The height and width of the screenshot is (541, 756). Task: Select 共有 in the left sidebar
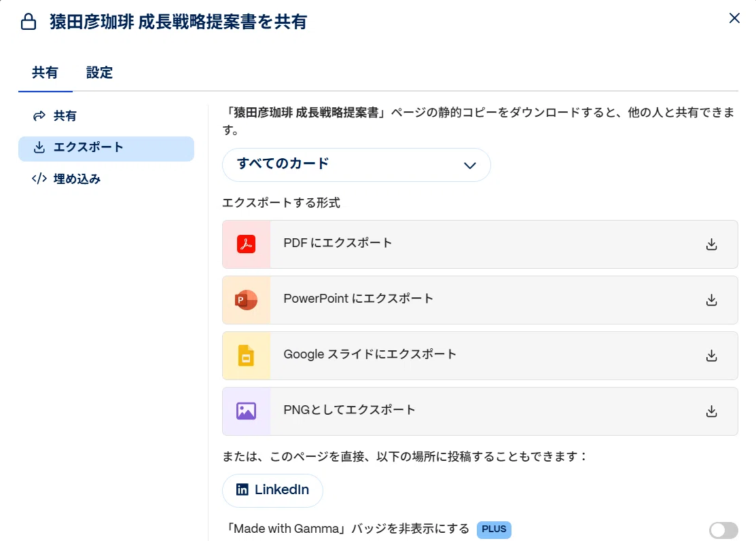[x=106, y=116]
